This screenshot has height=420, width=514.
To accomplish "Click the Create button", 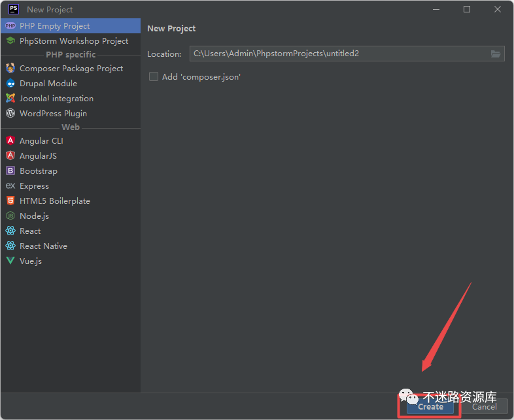I will 430,407.
